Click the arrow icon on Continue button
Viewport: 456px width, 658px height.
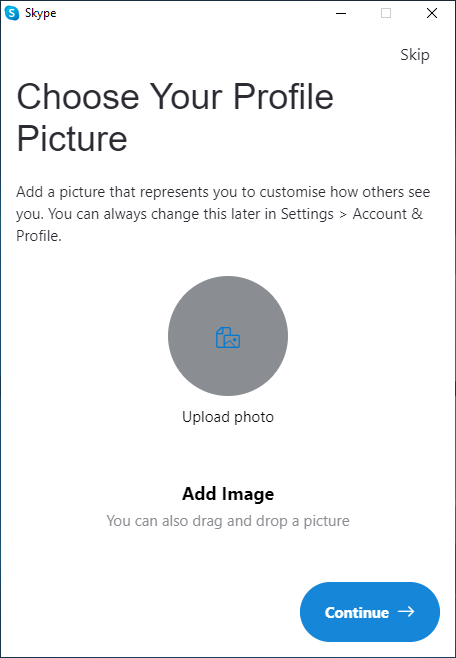click(406, 612)
